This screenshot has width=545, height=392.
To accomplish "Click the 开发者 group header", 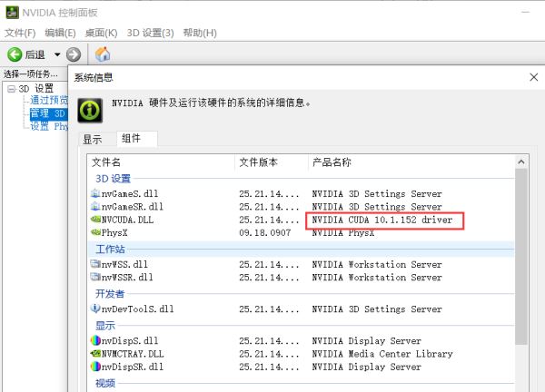I will tap(110, 294).
